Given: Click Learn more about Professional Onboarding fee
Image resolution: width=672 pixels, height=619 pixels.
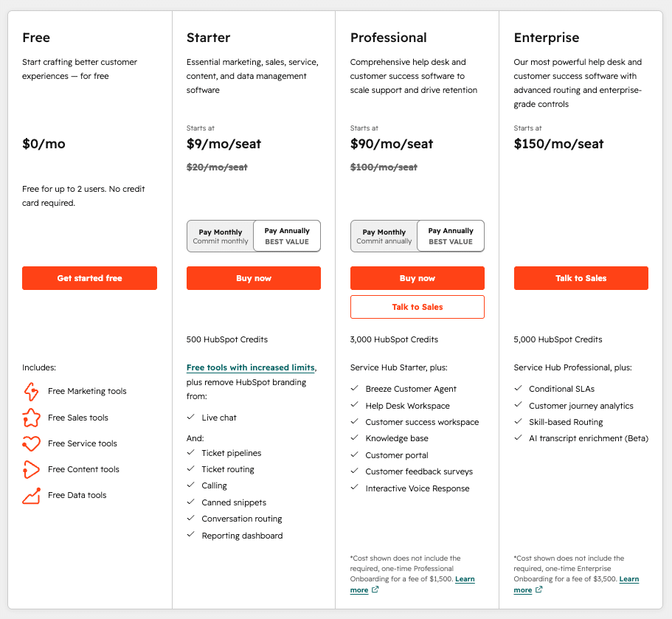Looking at the screenshot, I should [x=465, y=578].
